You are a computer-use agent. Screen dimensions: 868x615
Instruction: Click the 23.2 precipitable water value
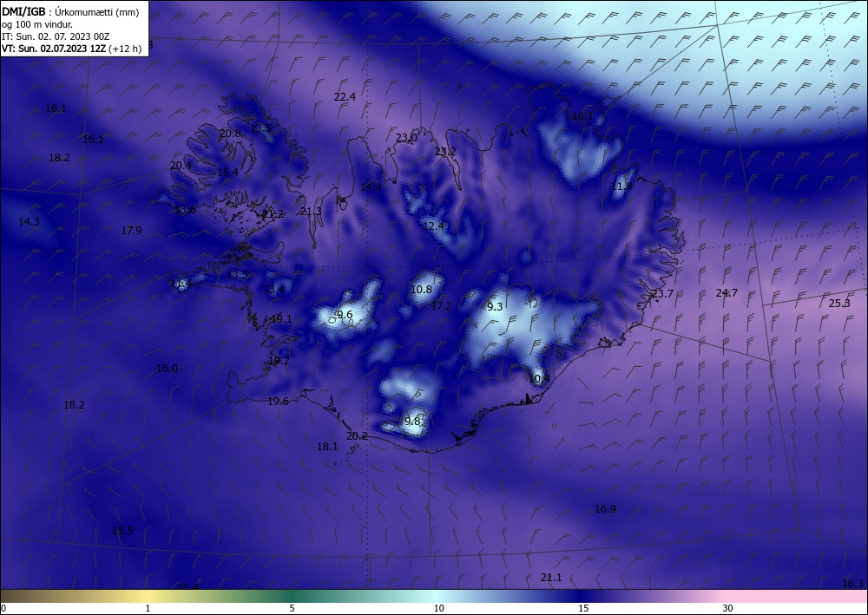pos(445,152)
